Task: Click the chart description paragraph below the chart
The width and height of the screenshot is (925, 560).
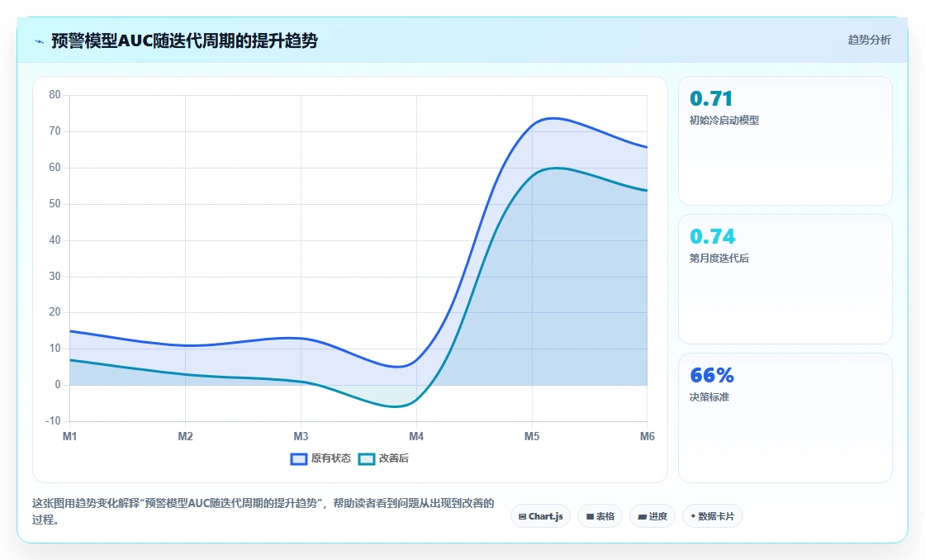Action: coord(263,511)
